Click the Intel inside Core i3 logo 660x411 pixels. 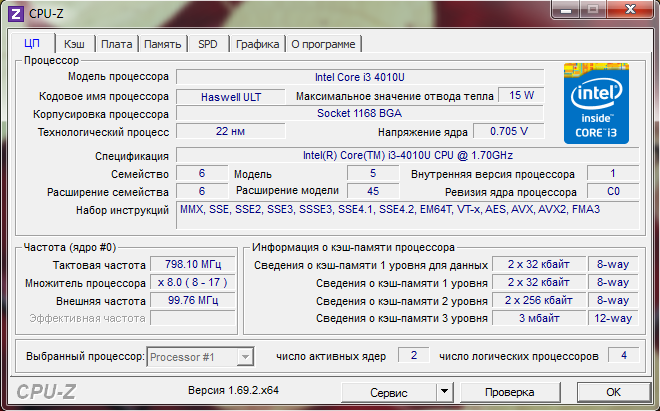[x=596, y=104]
